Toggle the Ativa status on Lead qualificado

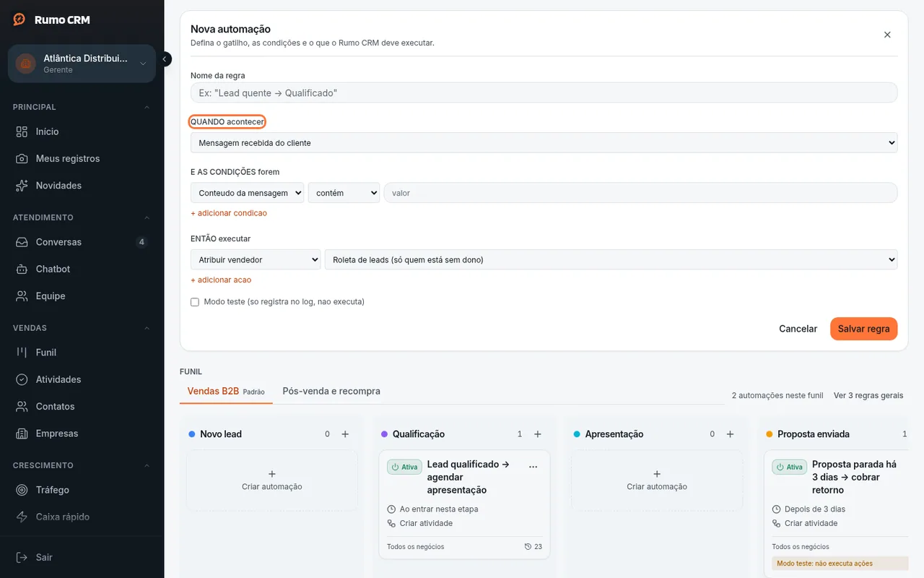(405, 467)
